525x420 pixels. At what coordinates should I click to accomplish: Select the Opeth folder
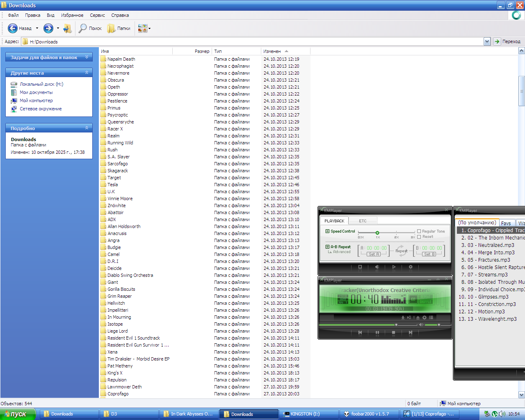[x=114, y=87]
